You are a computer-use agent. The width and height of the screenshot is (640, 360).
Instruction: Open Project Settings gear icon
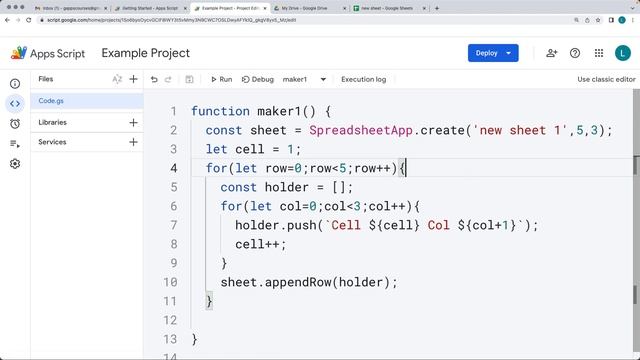click(15, 164)
